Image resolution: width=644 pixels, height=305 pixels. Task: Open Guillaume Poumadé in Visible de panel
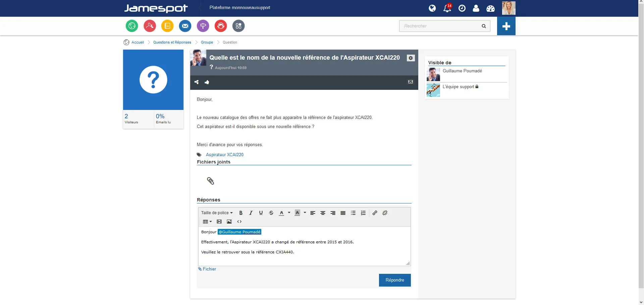[x=462, y=71]
